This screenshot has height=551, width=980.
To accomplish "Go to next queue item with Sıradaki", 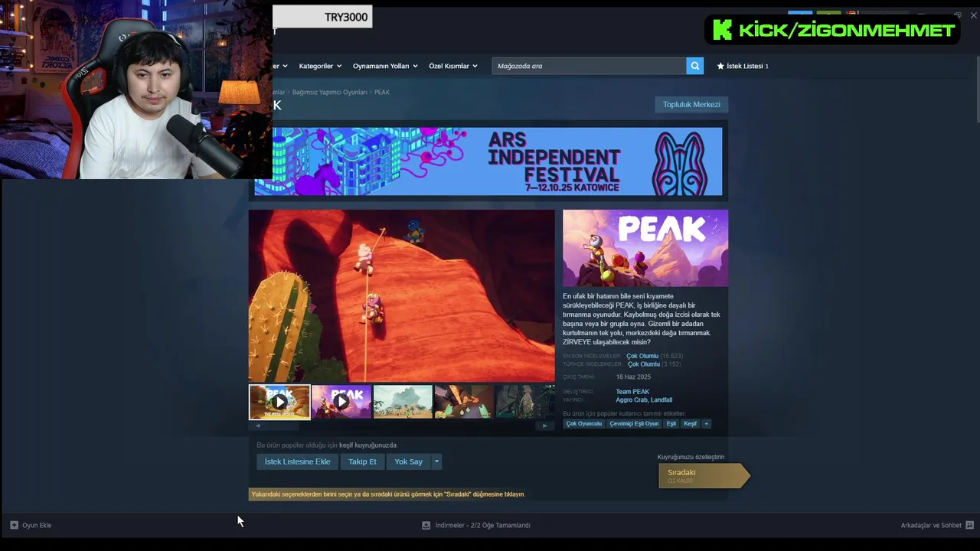I will click(x=703, y=476).
